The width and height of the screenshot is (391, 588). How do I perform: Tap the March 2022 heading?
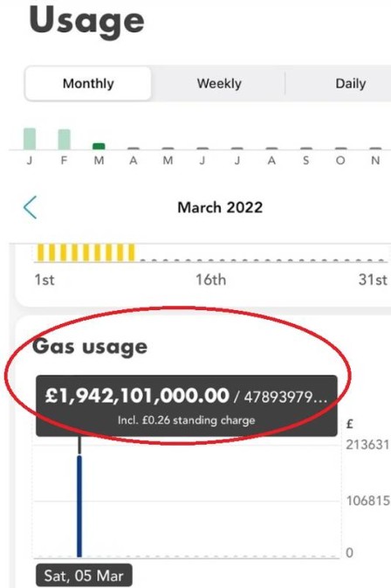(220, 207)
